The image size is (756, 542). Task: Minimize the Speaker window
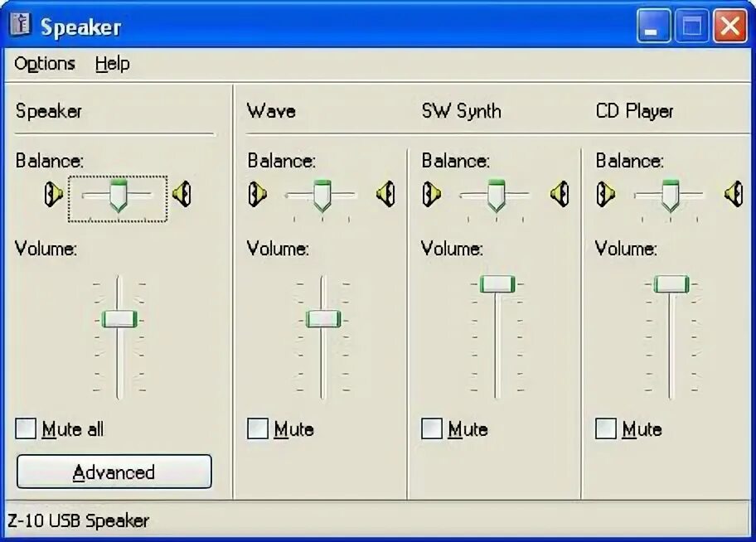653,25
